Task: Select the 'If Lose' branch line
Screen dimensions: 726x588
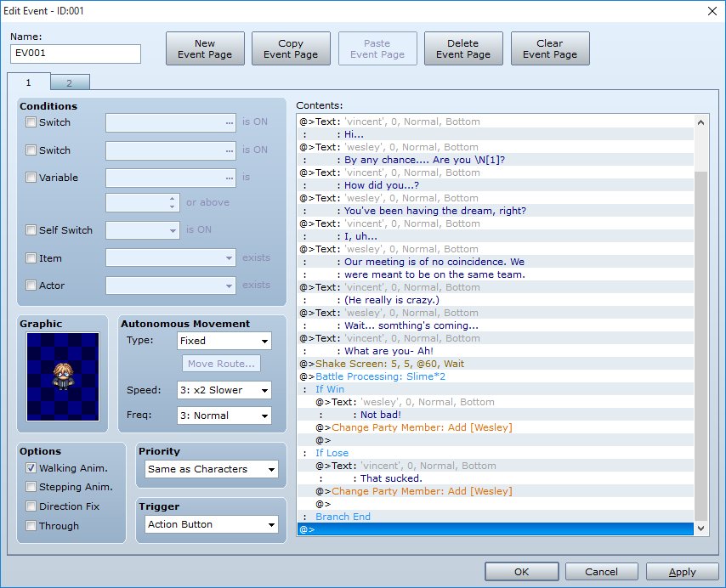Action: tap(496, 453)
